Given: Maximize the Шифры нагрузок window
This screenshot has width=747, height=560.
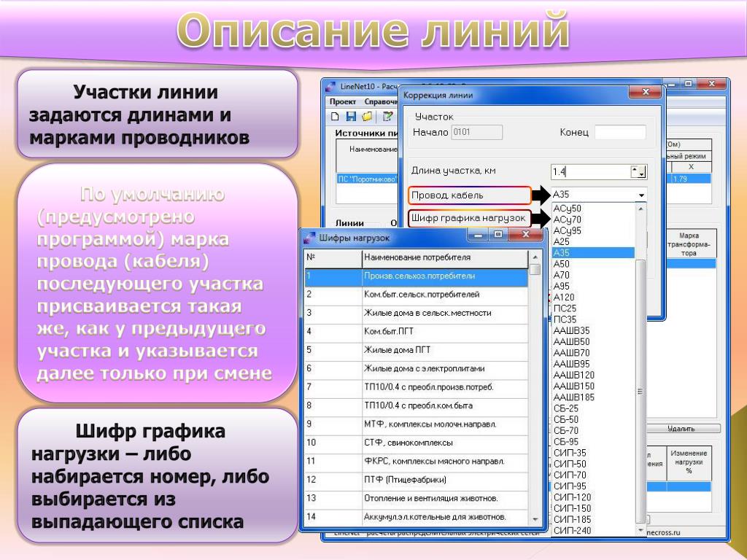Looking at the screenshot, I should pyautogui.click(x=498, y=234).
